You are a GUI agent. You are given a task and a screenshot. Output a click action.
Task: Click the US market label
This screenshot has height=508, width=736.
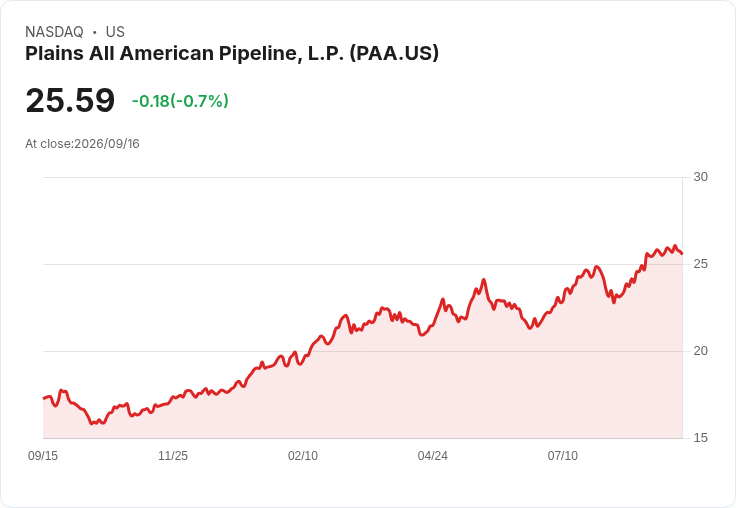click(x=115, y=32)
